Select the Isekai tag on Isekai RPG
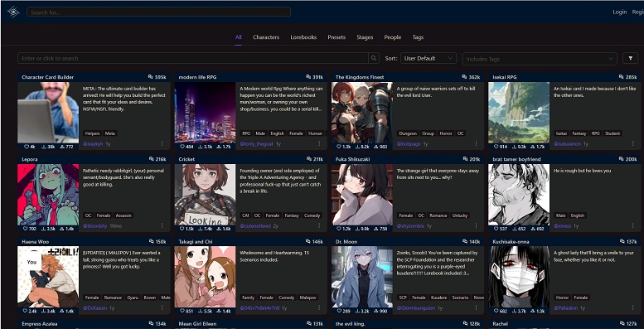This screenshot has width=644, height=329. pyautogui.click(x=561, y=133)
